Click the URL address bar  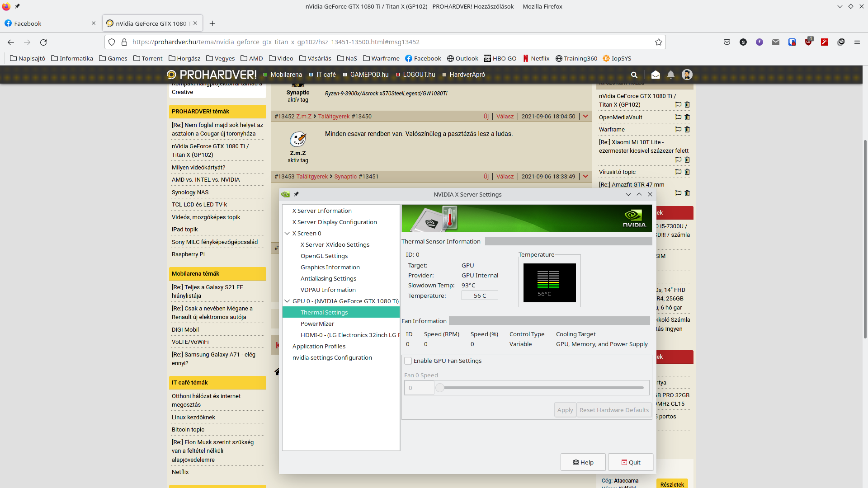coord(384,42)
